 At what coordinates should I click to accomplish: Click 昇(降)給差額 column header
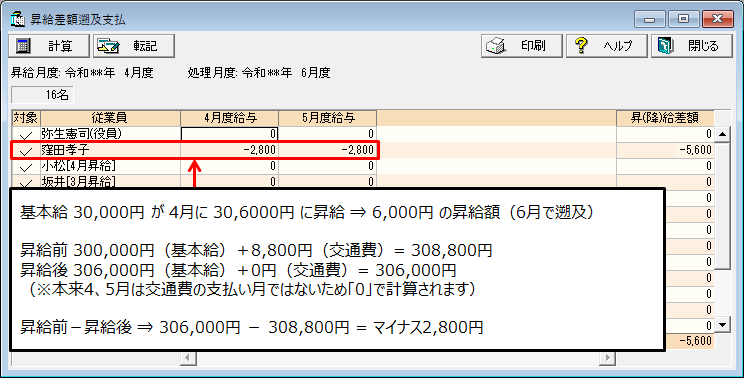pos(665,118)
